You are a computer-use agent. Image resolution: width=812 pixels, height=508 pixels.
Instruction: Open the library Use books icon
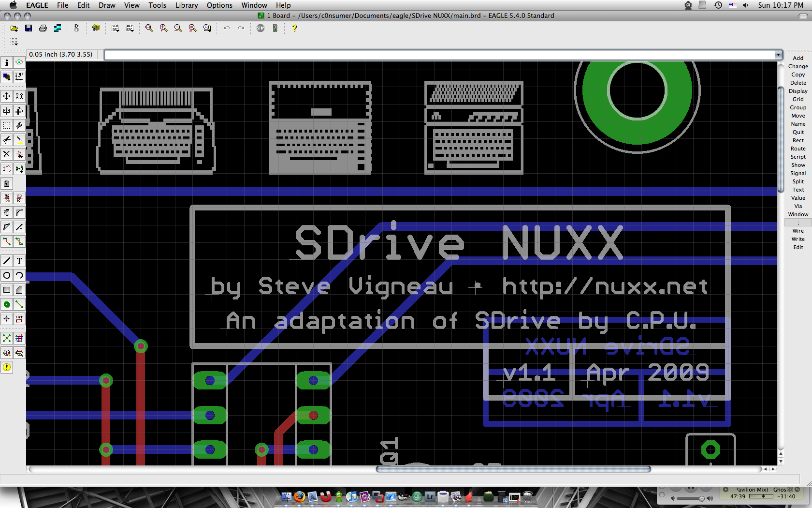(x=96, y=28)
